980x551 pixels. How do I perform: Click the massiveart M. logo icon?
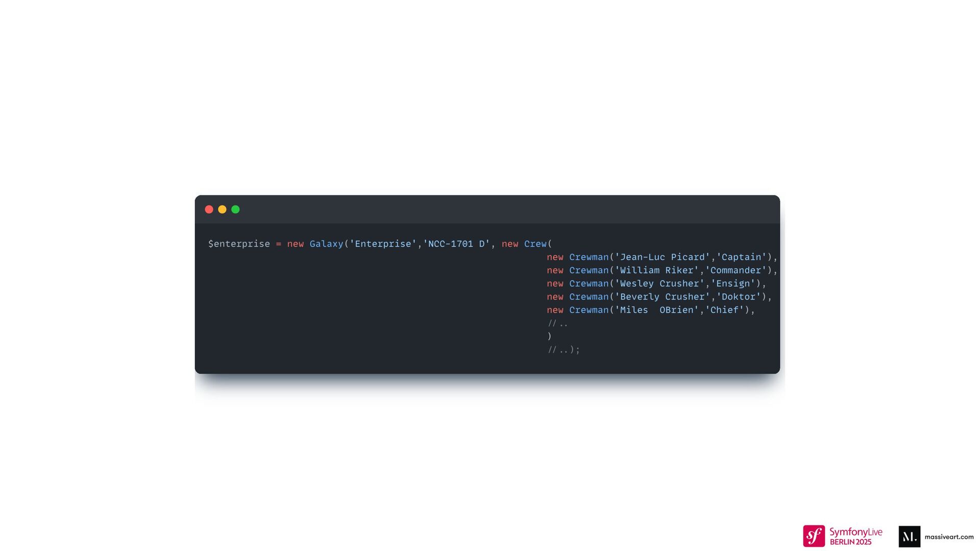coord(909,537)
